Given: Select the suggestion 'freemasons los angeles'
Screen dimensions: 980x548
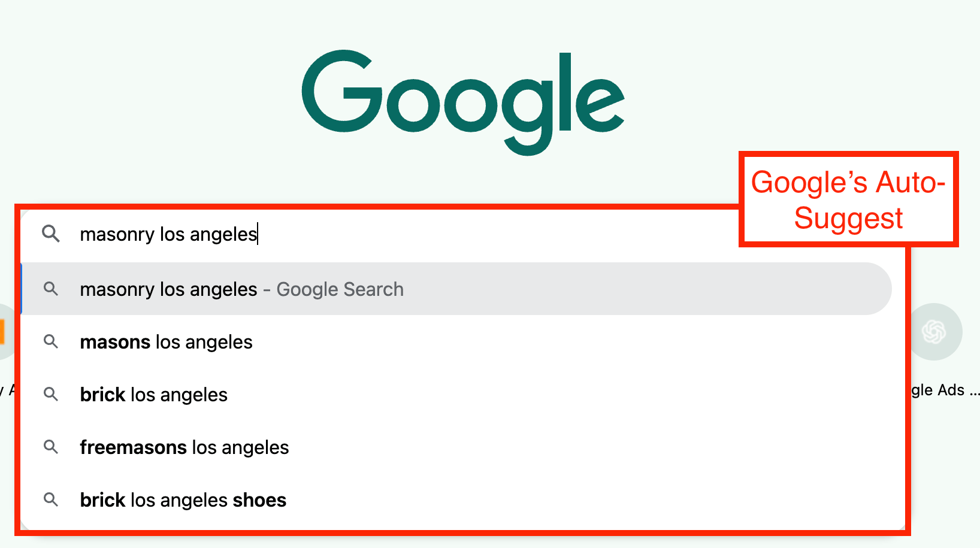Looking at the screenshot, I should (184, 447).
